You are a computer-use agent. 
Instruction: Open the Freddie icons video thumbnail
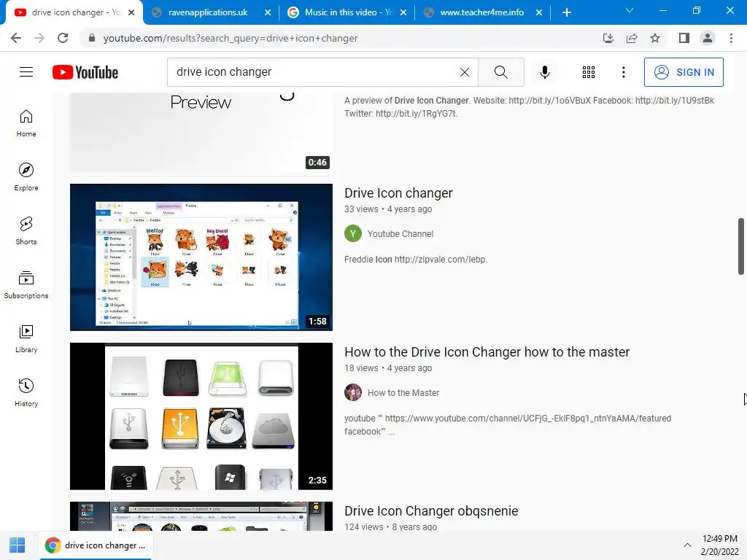tap(201, 257)
